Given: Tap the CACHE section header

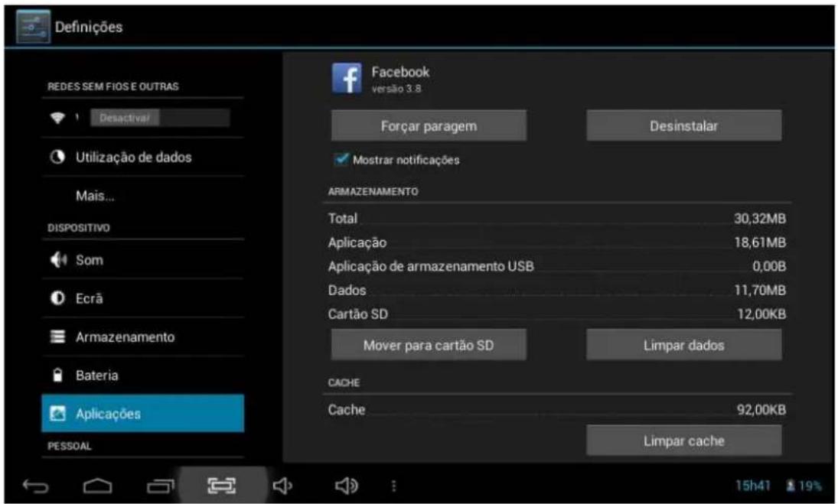Looking at the screenshot, I should pos(344,383).
